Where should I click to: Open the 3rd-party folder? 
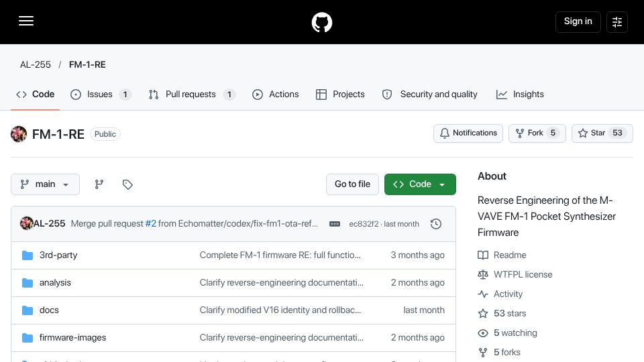58,255
